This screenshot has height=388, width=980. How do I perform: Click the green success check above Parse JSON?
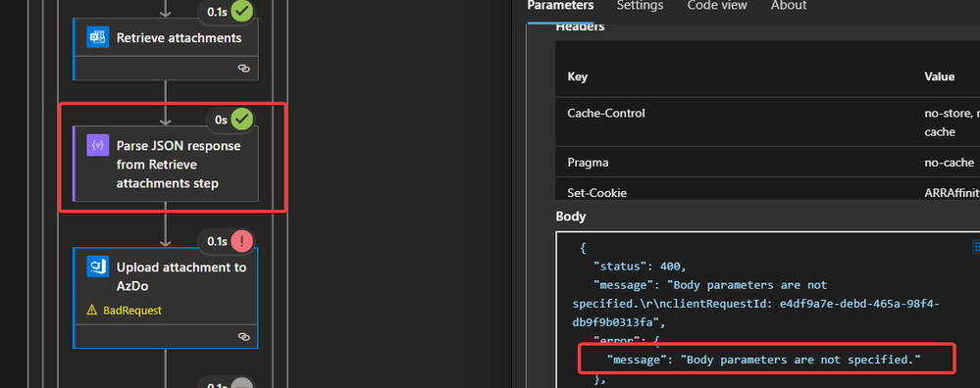242,120
